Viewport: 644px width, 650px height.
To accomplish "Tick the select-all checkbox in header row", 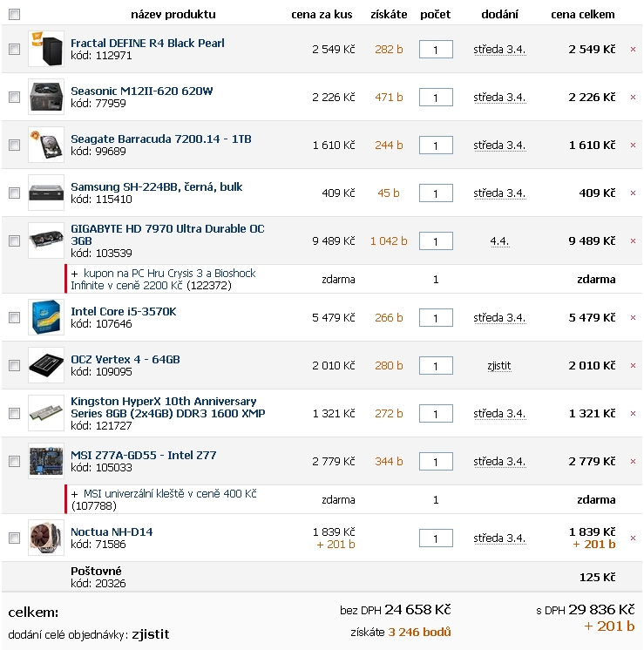I will [x=15, y=15].
